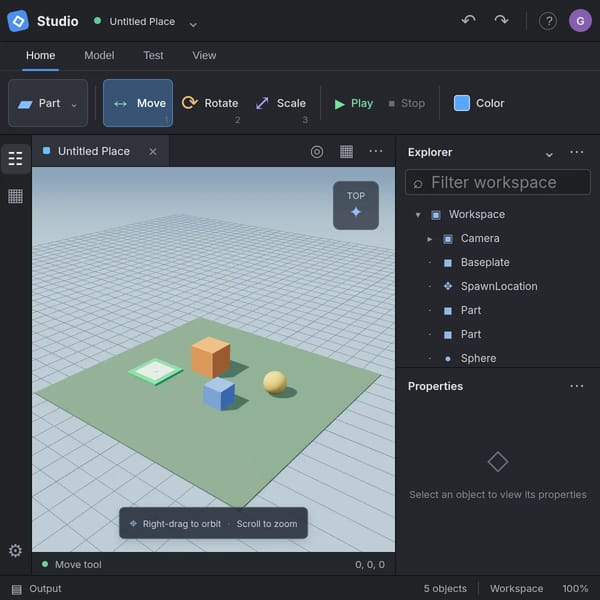Viewport: 600px width, 600px height.
Task: Toggle the Move tool button
Action: click(x=138, y=103)
